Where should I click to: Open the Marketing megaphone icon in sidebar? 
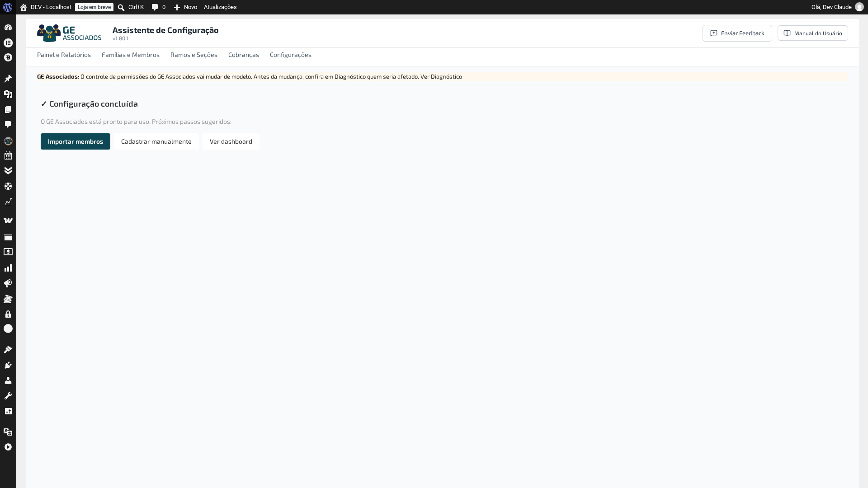tap(8, 283)
